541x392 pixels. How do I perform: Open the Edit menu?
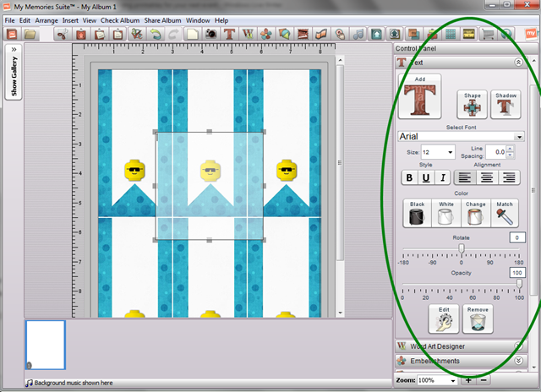click(25, 20)
